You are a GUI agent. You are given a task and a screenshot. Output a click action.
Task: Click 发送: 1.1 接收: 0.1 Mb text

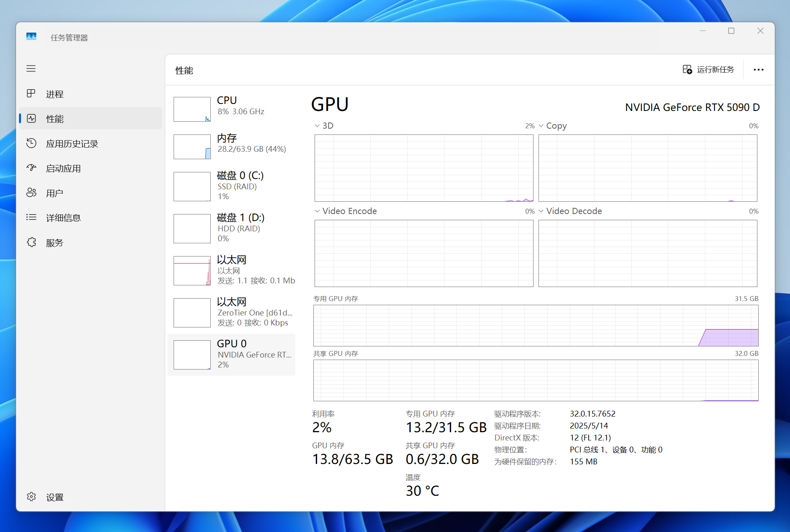pyautogui.click(x=256, y=280)
